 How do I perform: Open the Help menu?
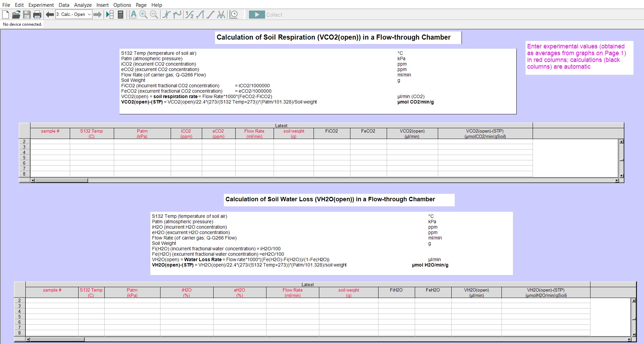click(157, 5)
